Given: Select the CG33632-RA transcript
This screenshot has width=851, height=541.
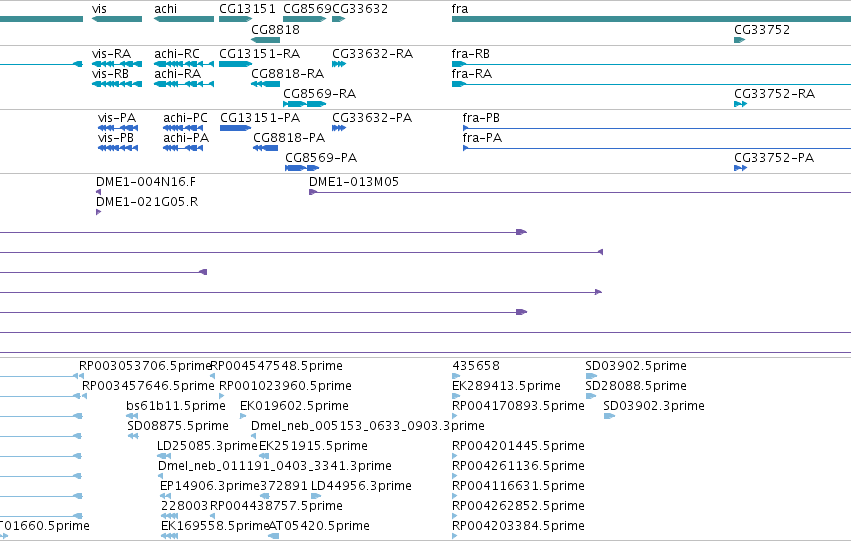Looking at the screenshot, I should pos(339,64).
